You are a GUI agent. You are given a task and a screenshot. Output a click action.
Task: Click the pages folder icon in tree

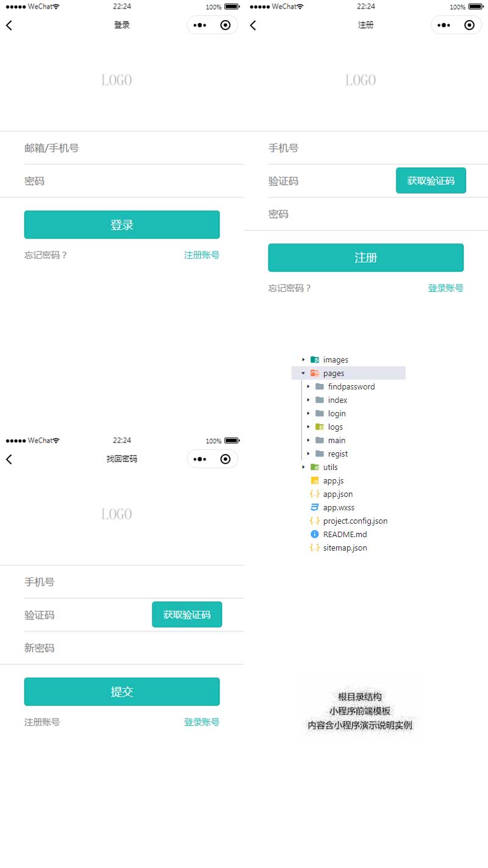tap(315, 373)
